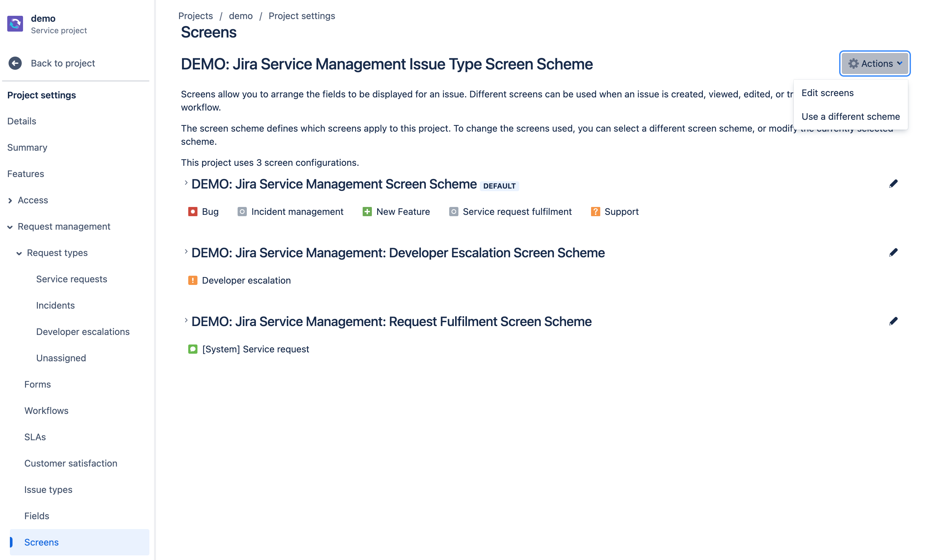Open Projects breadcrumb link
This screenshot has width=930, height=560.
(x=195, y=16)
